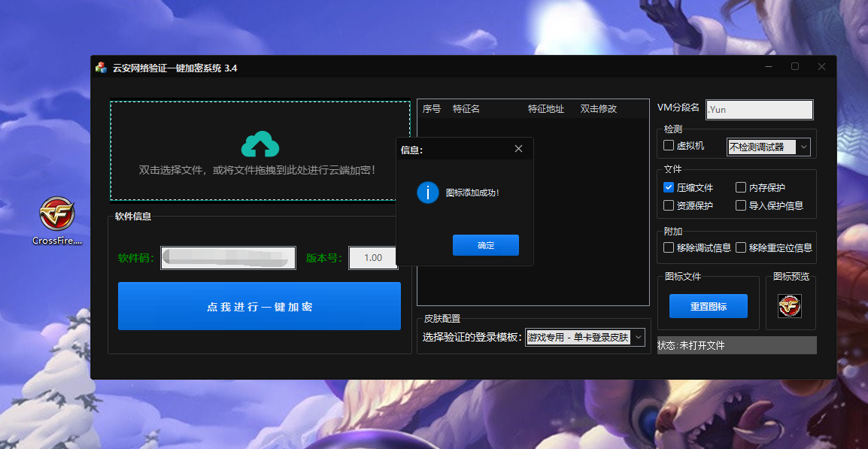Click the 序号 column header

click(x=431, y=109)
